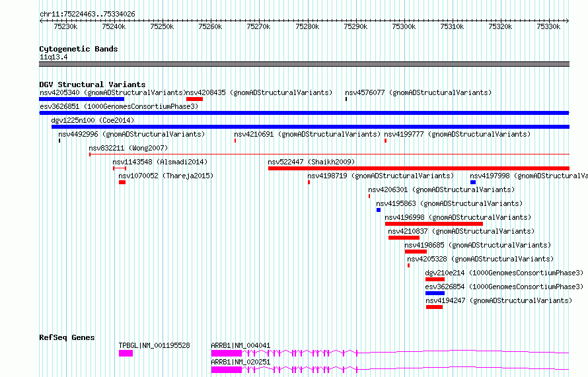Select the nsv1143548 (Alsmadi2014) variant glyph
Image resolution: width=588 pixels, height=377 pixels.
(120, 168)
